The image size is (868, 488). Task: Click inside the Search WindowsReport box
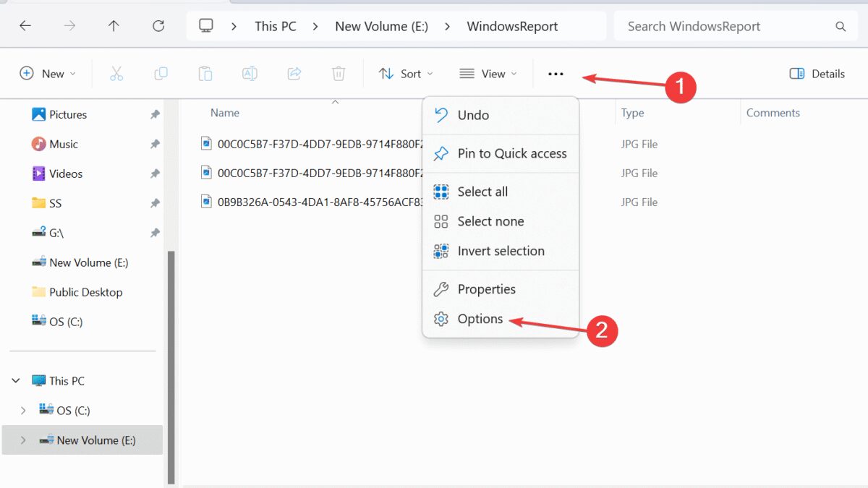692,26
